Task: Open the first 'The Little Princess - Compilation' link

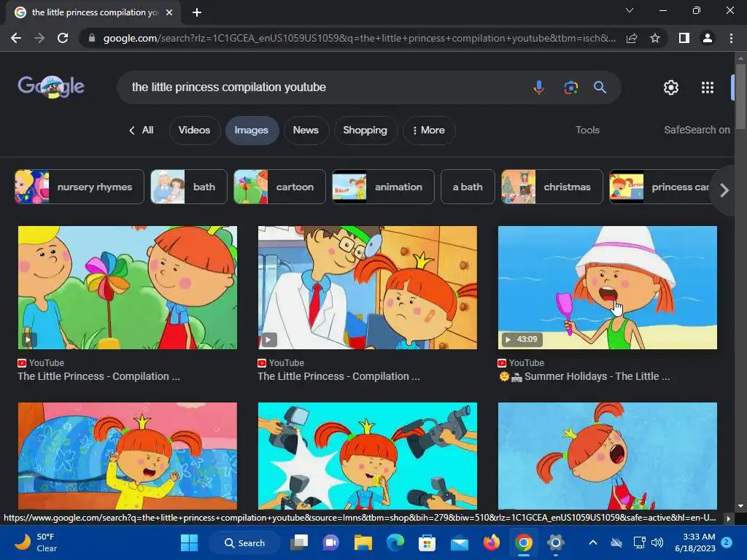Action: coord(98,376)
